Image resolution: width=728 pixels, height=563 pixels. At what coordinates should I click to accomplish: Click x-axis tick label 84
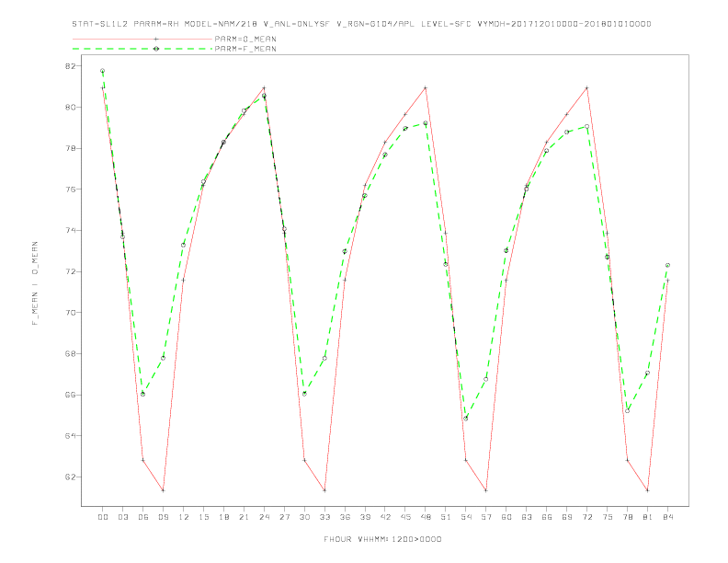coord(668,517)
